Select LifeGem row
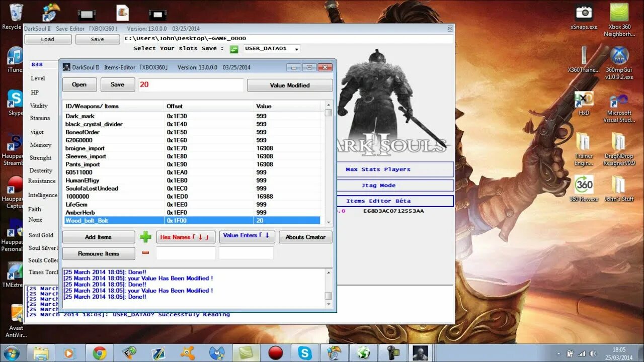The image size is (644, 362). (192, 205)
